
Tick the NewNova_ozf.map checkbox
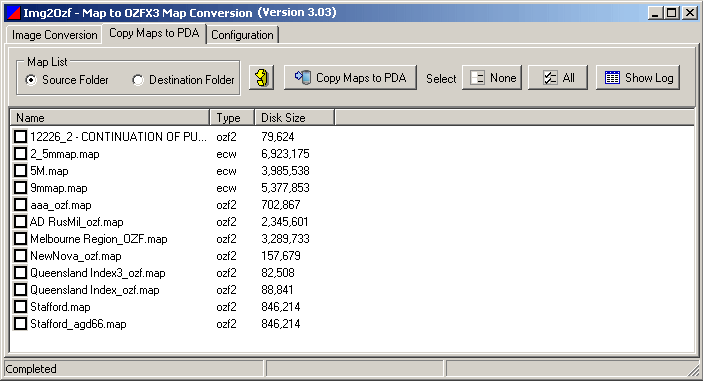pos(20,256)
